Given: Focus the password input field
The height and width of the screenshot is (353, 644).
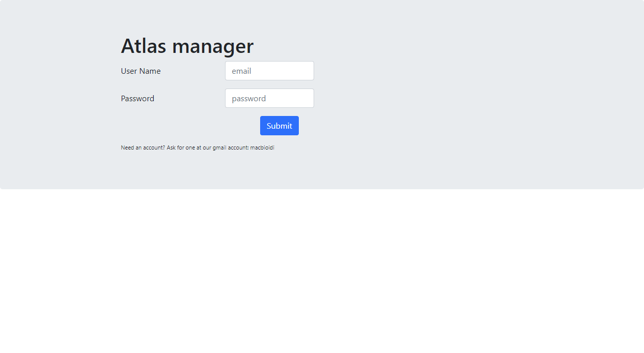Looking at the screenshot, I should [269, 98].
